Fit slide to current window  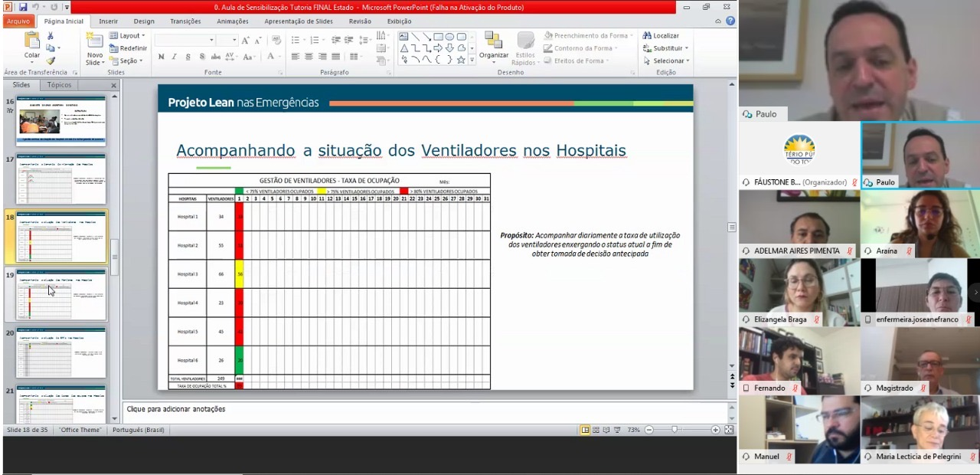[729, 430]
